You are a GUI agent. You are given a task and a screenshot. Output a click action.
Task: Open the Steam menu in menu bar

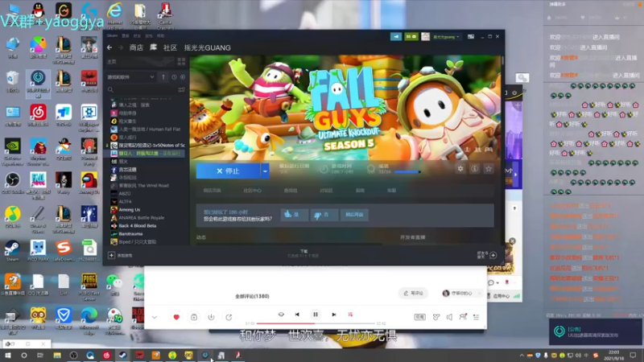point(112,35)
